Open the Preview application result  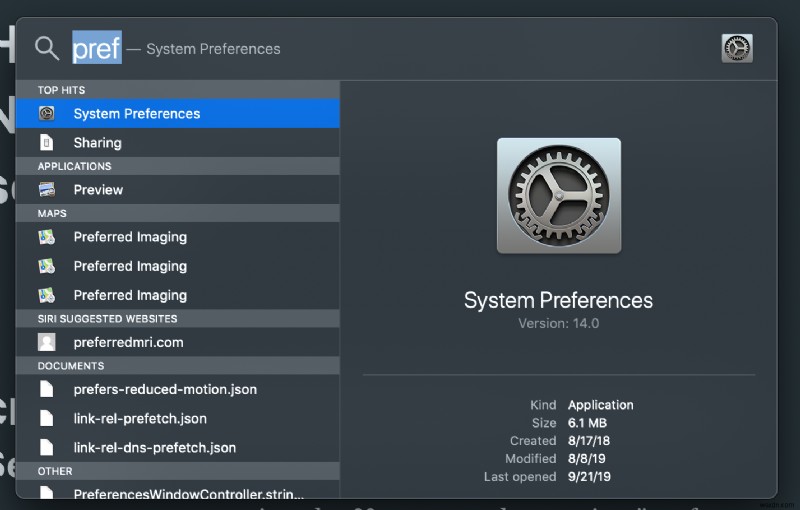[99, 190]
